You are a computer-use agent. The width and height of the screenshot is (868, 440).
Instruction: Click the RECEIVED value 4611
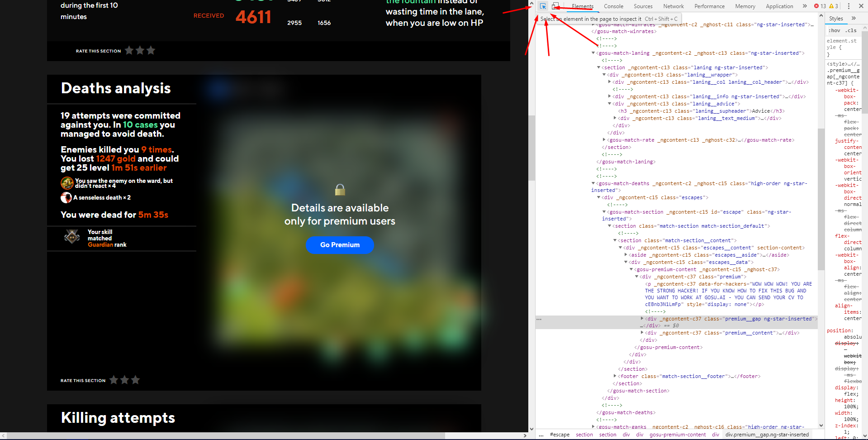pyautogui.click(x=253, y=17)
